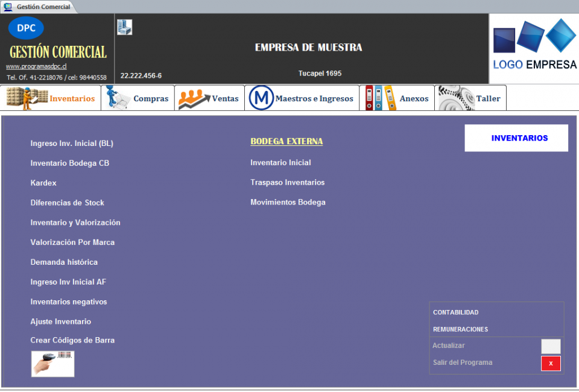The width and height of the screenshot is (579, 392).
Task: Open the Ventas tab
Action: [x=209, y=98]
